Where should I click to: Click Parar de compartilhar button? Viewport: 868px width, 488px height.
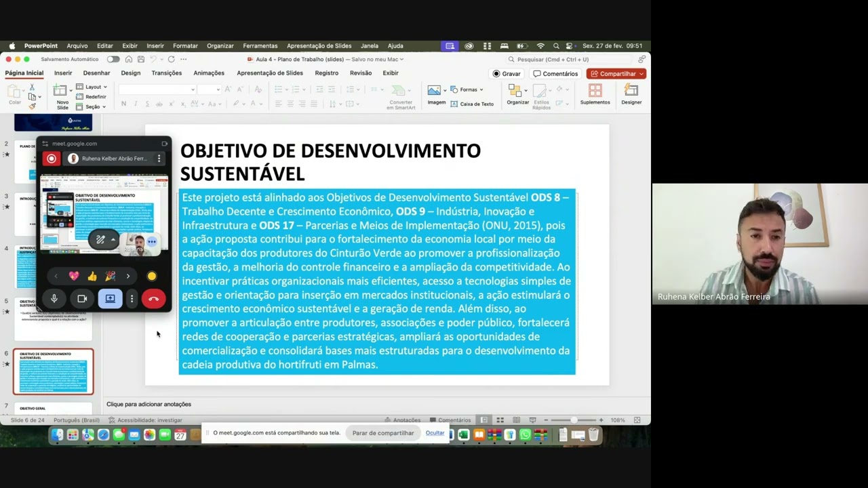(x=383, y=433)
